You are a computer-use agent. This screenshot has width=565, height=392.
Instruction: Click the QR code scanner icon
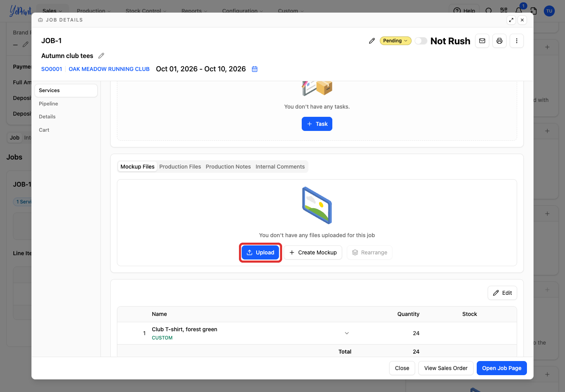click(504, 11)
